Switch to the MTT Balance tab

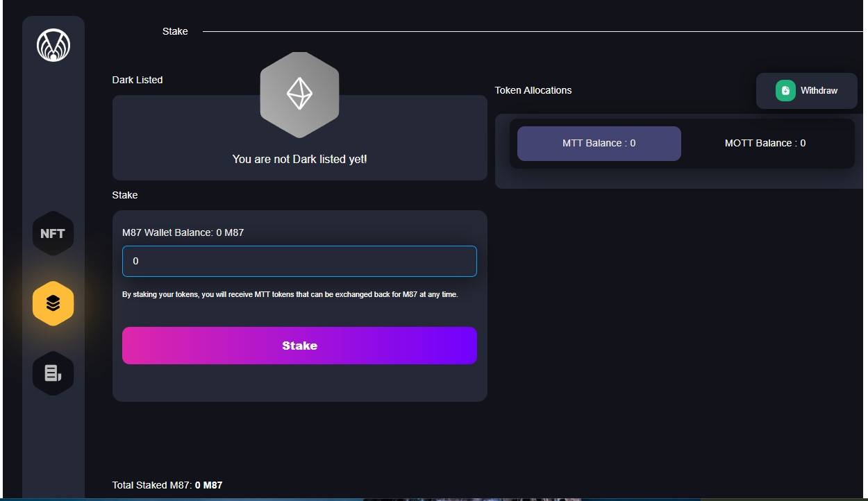(599, 144)
